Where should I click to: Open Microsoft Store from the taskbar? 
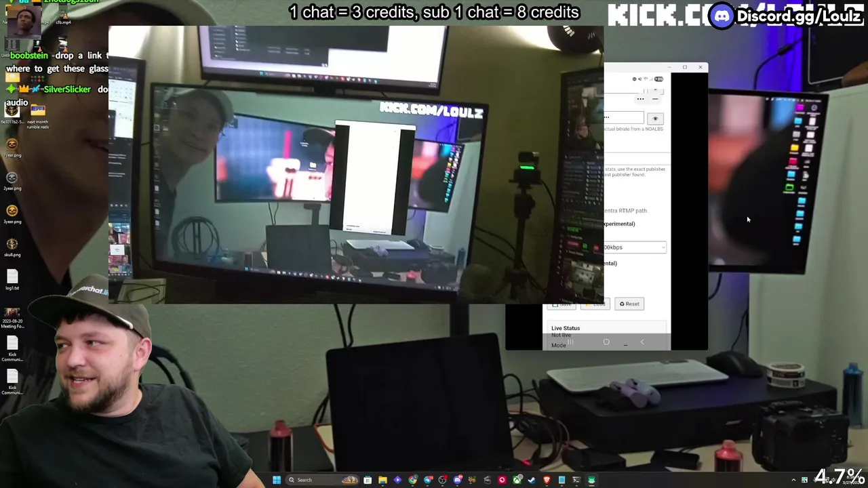(x=368, y=480)
